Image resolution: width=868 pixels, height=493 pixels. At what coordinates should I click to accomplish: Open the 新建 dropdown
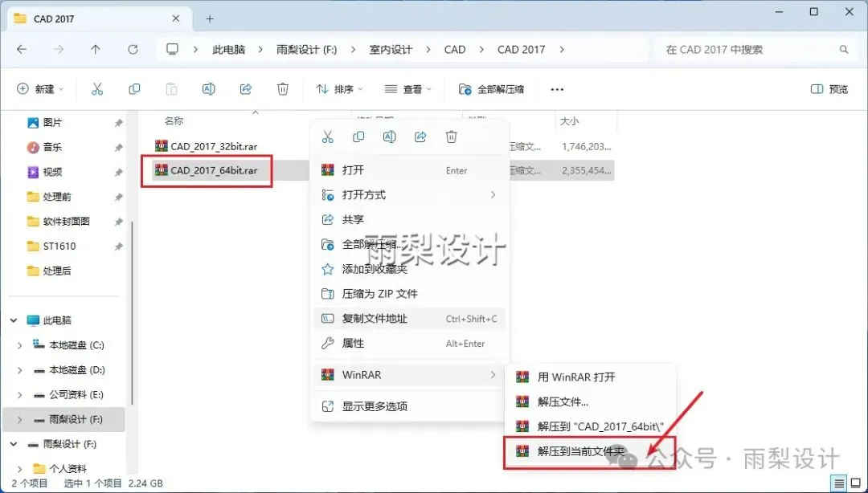[x=40, y=89]
